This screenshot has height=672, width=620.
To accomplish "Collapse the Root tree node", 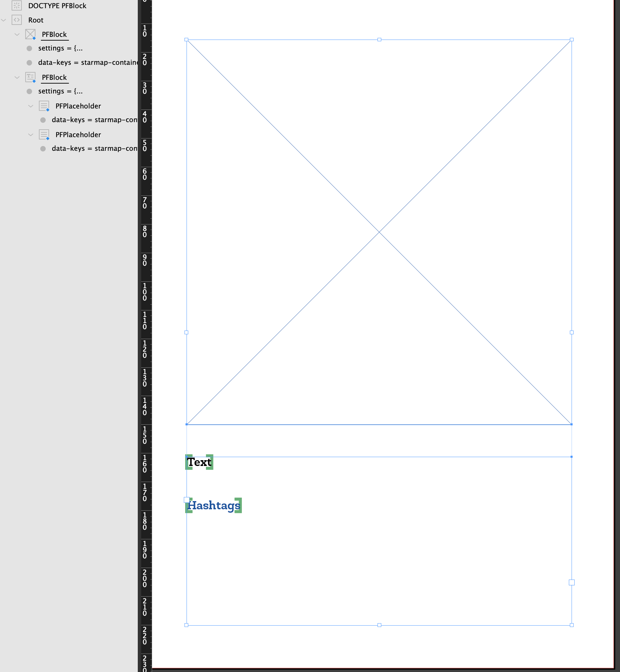I will (x=4, y=20).
